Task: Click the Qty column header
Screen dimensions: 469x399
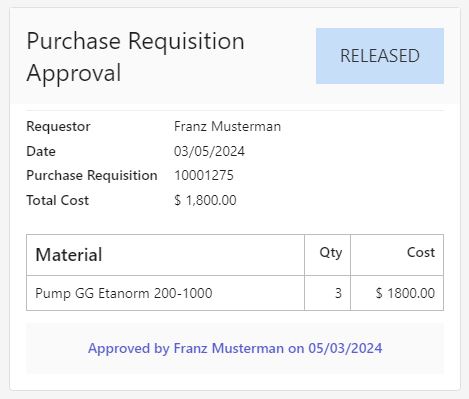Action: coord(331,253)
